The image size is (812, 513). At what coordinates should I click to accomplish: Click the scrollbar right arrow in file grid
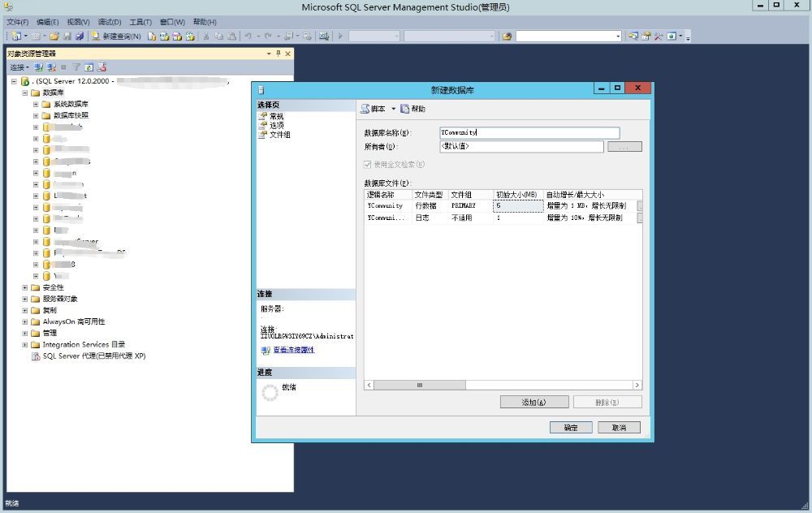tap(637, 385)
